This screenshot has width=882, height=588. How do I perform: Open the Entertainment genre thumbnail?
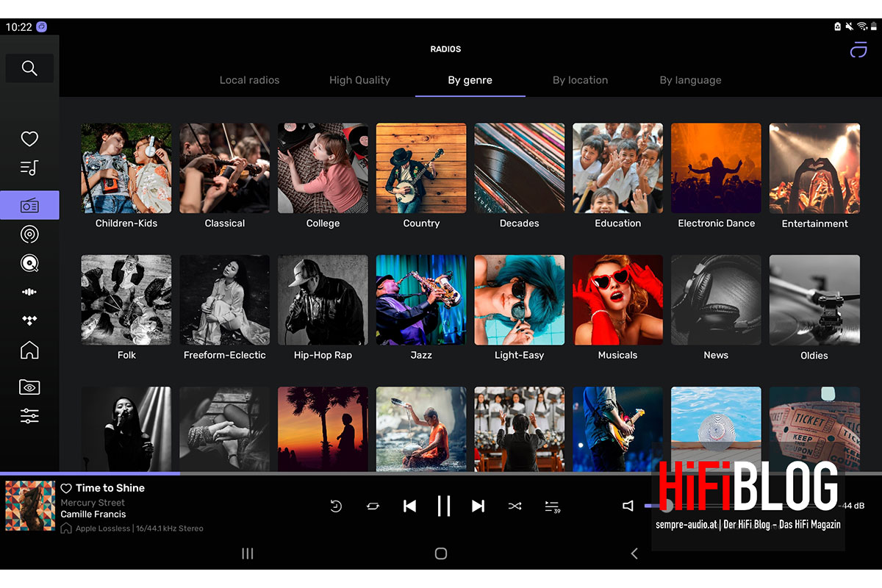click(814, 168)
